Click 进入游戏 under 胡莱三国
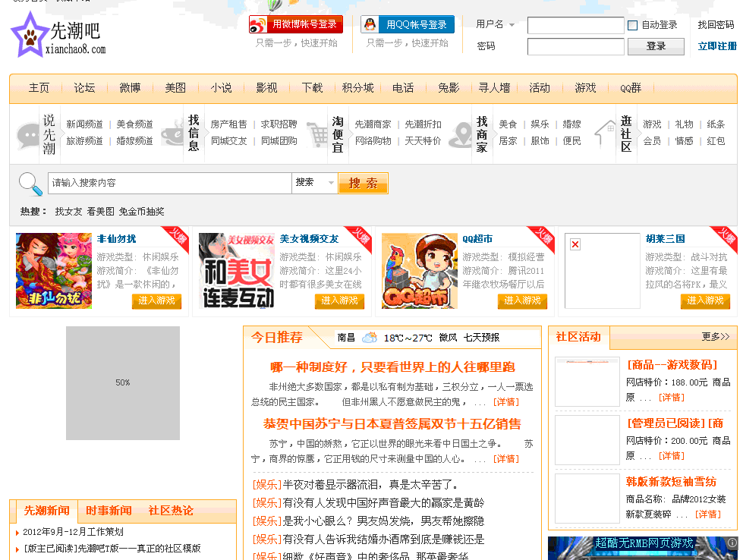This screenshot has height=560, width=743. pyautogui.click(x=705, y=301)
